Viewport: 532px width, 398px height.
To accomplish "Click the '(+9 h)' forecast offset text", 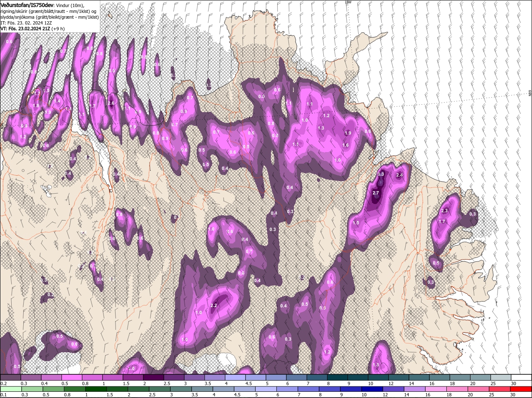I will point(58,29).
